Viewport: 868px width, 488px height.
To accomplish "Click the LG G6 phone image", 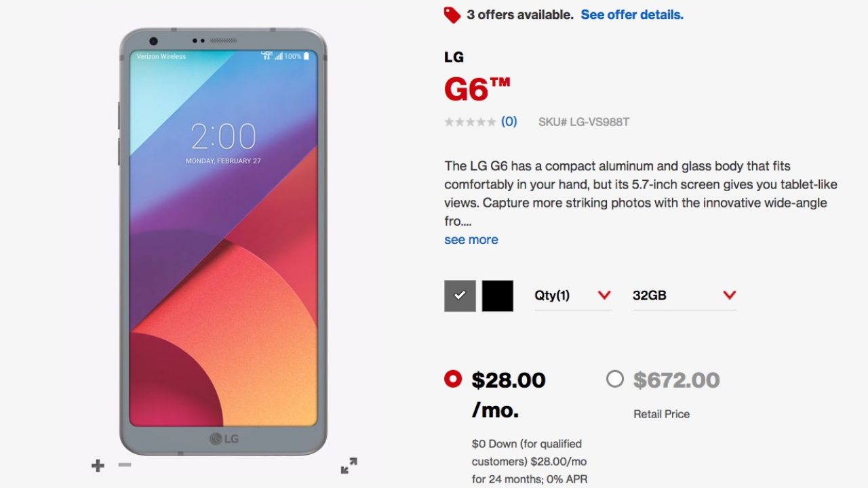I will (223, 241).
